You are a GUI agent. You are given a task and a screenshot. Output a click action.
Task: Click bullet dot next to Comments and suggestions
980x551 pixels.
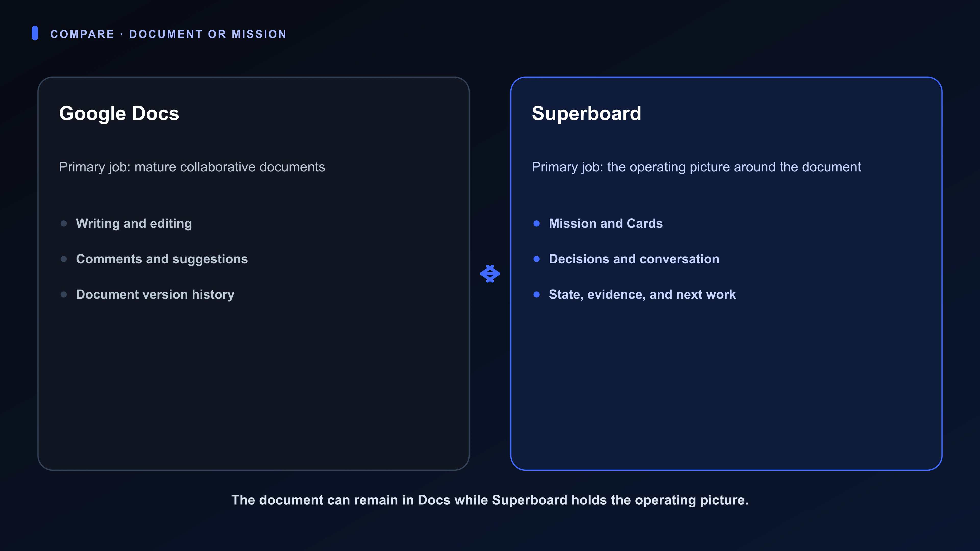pos(64,259)
